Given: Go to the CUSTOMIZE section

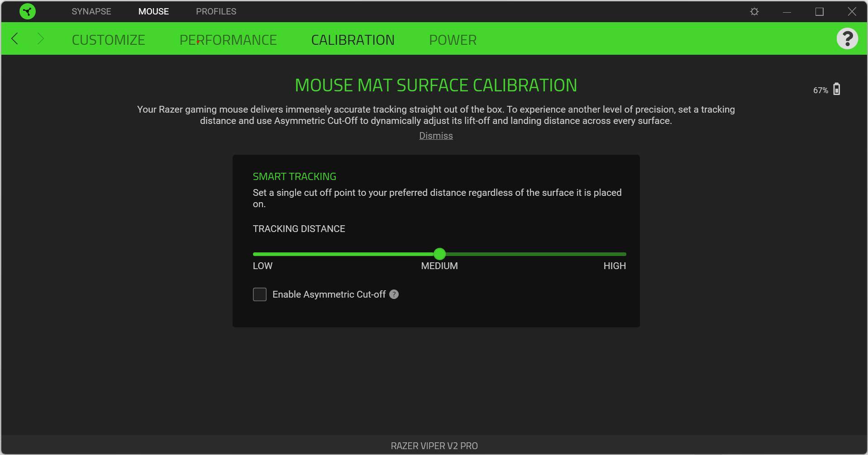Looking at the screenshot, I should click(108, 40).
